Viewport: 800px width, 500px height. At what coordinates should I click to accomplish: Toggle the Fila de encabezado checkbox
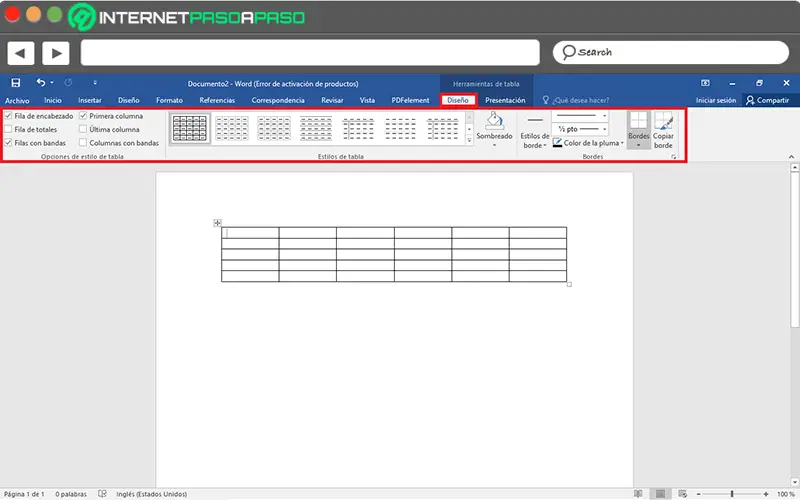(x=8, y=116)
